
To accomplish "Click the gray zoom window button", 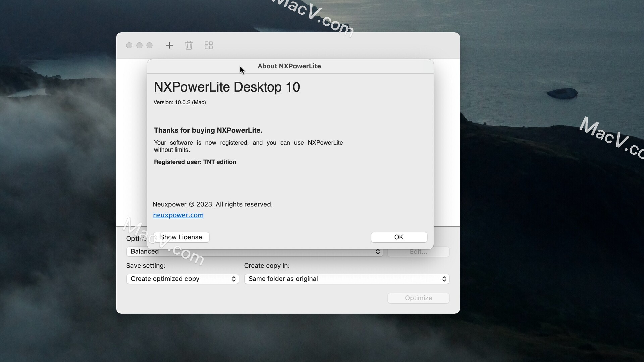I will pyautogui.click(x=149, y=45).
